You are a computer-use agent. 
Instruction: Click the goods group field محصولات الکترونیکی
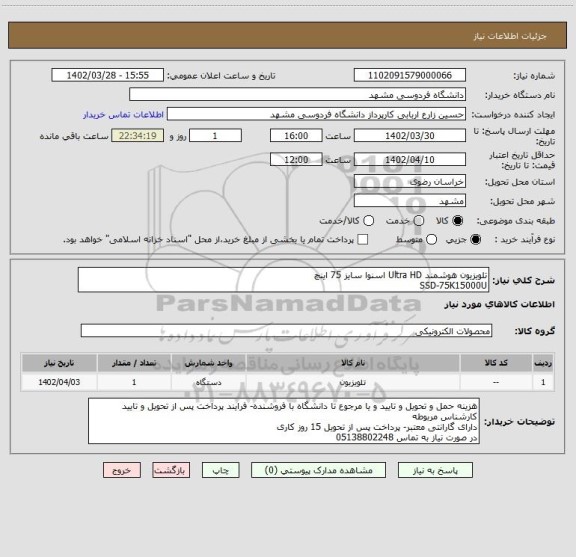[x=287, y=331]
